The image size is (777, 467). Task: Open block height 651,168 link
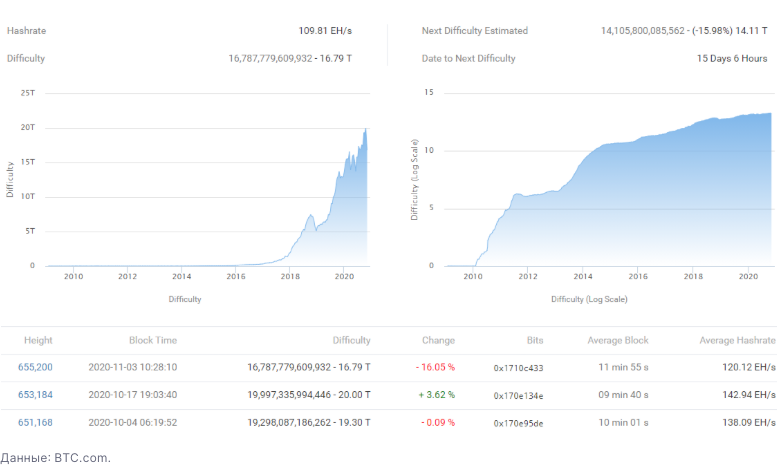pos(35,422)
